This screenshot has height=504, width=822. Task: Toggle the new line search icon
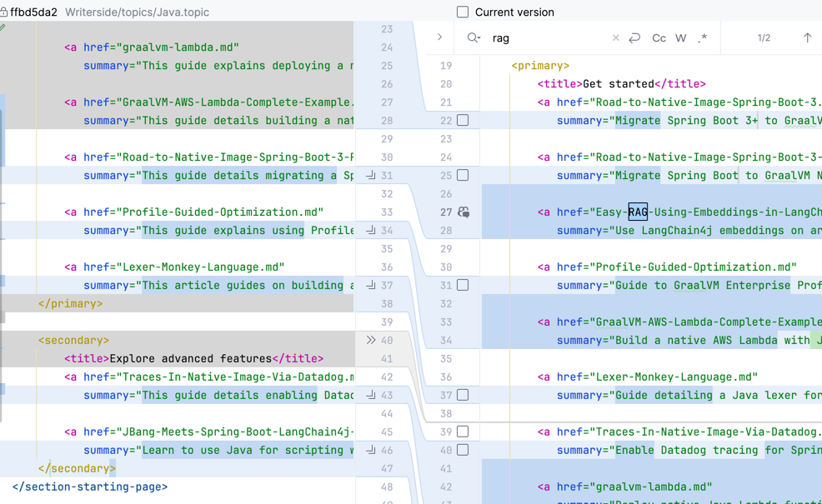coord(634,37)
